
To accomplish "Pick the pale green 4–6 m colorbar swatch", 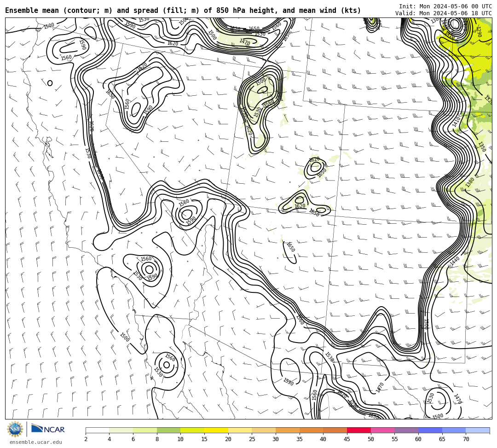I will pyautogui.click(x=121, y=430).
